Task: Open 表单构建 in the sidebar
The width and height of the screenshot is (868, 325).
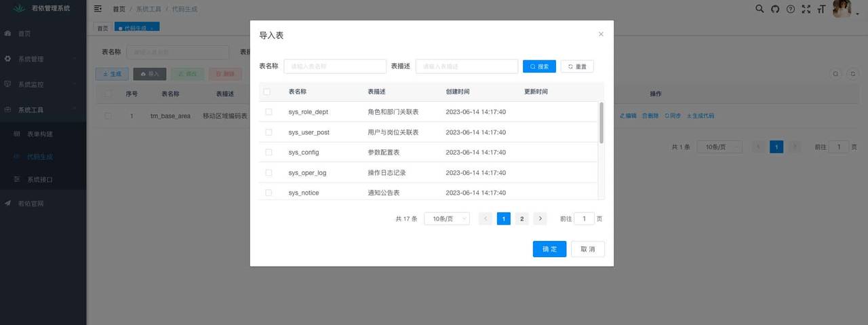Action: tap(43, 134)
